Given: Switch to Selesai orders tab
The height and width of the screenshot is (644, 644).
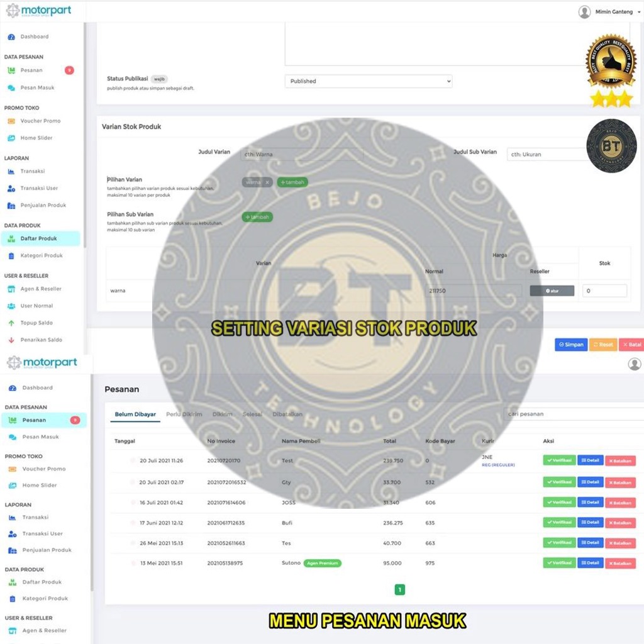Looking at the screenshot, I should pos(252,414).
